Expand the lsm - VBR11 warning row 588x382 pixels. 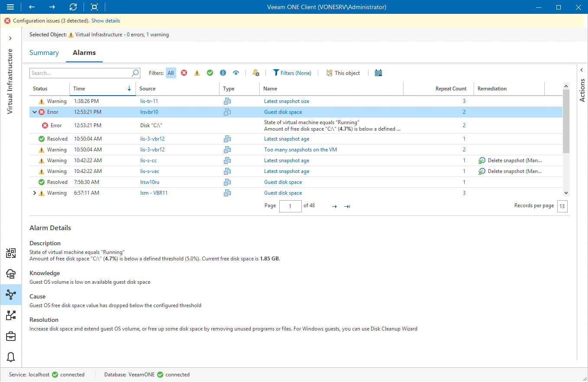(x=34, y=193)
